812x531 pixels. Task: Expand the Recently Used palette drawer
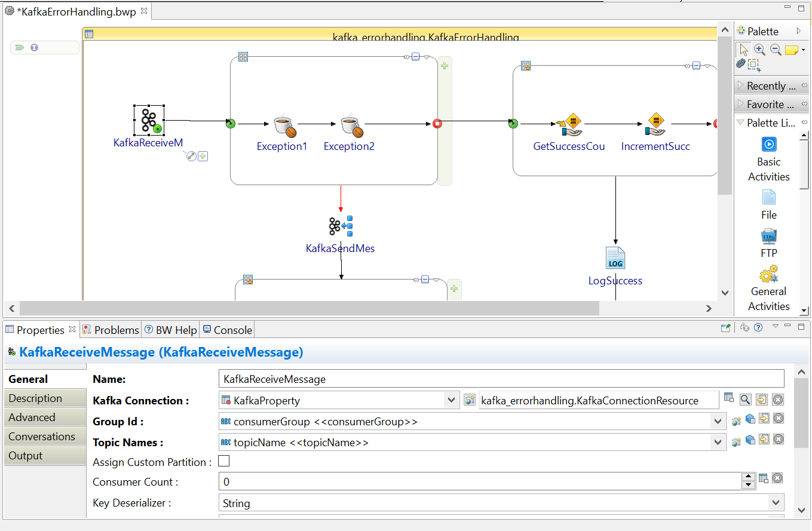tap(771, 85)
